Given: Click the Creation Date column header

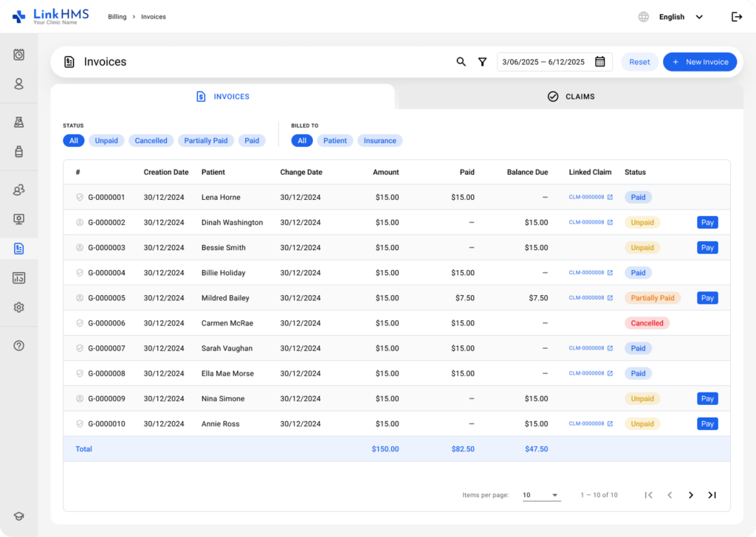Looking at the screenshot, I should 166,172.
